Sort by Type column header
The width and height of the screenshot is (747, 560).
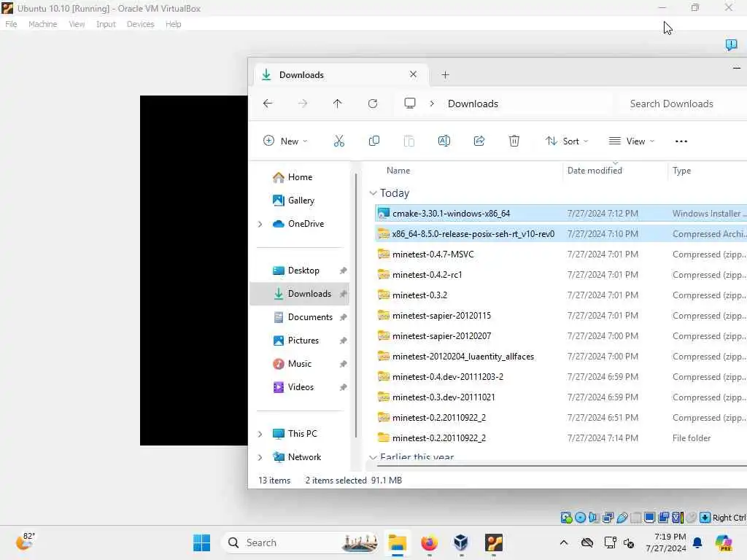681,171
